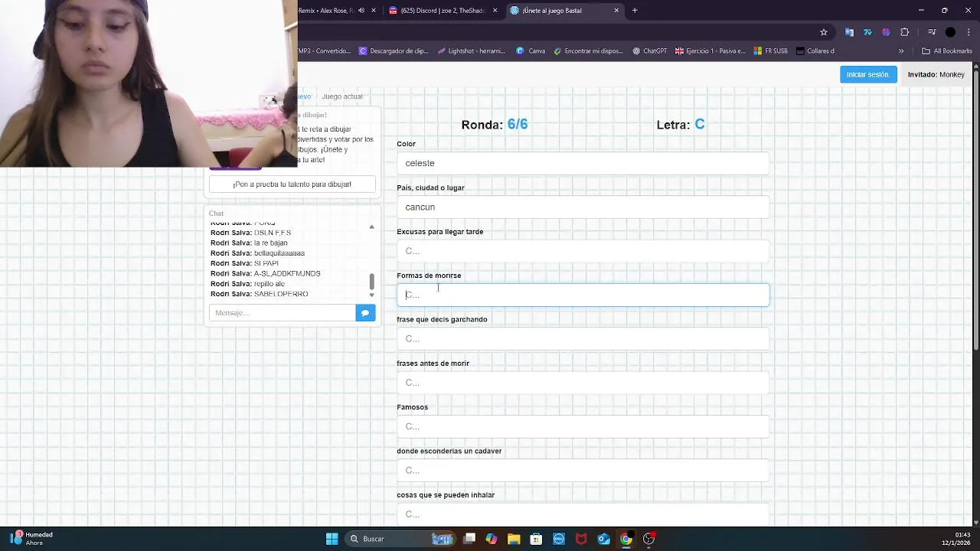
Task: Focus the donde esconderías un cadáver field
Action: coord(583,470)
